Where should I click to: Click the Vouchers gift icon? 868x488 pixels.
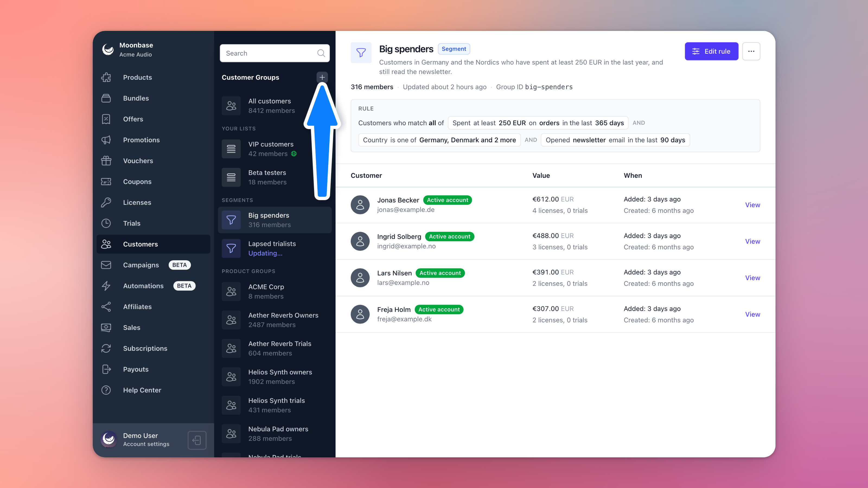click(x=106, y=161)
